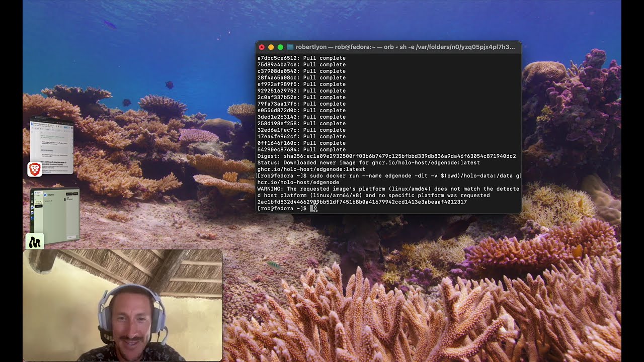
Task: Click the line 'e0556d872d0b: Pull complete'
Action: click(x=301, y=110)
